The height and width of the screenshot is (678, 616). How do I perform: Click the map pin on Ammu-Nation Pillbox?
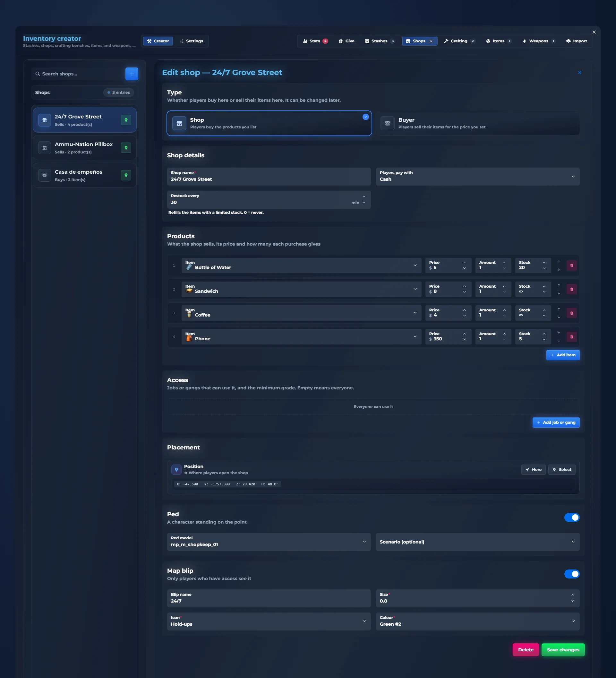[126, 148]
